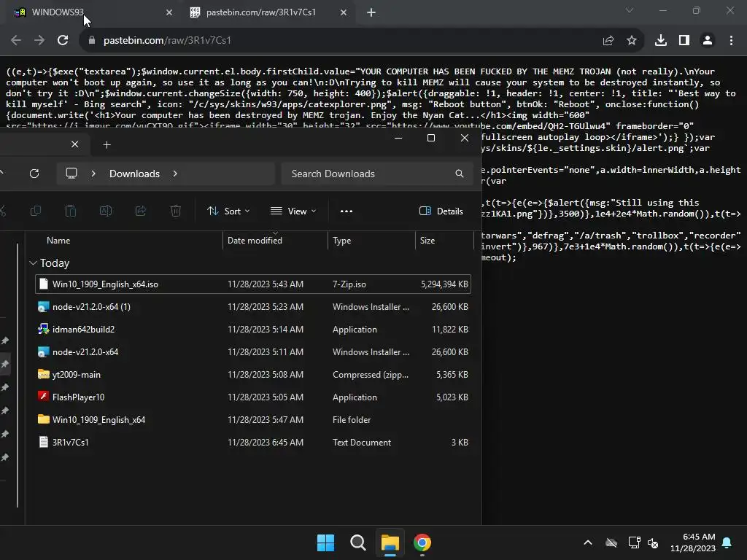Bookmark this page with the star icon
This screenshot has width=747, height=560.
(x=632, y=41)
